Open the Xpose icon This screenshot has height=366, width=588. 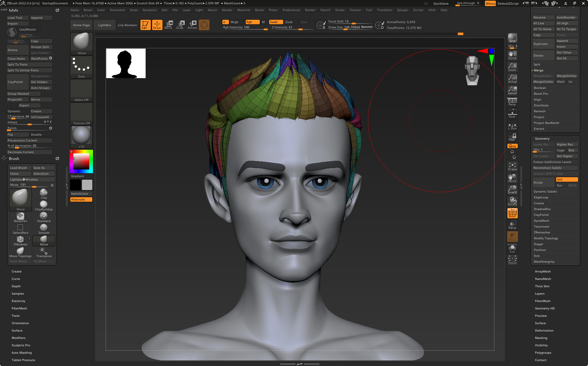coord(512,260)
